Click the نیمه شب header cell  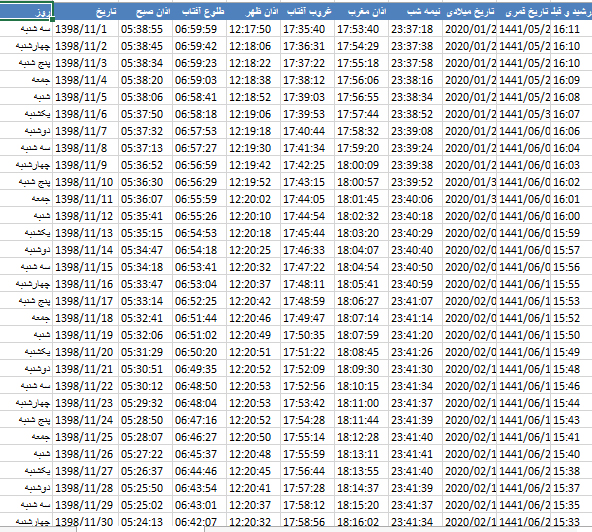(x=415, y=11)
